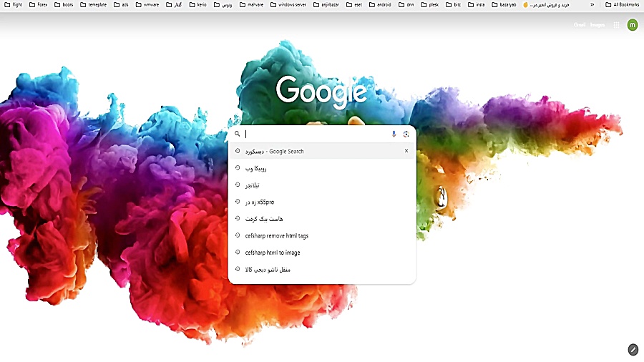Open the گیفار bookmarks folder
The image size is (644, 362).
[x=174, y=5]
